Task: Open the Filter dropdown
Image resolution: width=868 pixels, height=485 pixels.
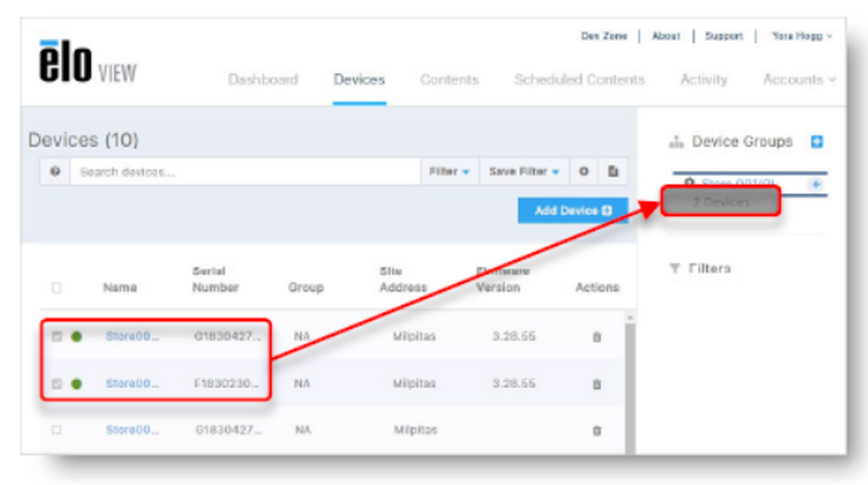Action: [x=449, y=171]
